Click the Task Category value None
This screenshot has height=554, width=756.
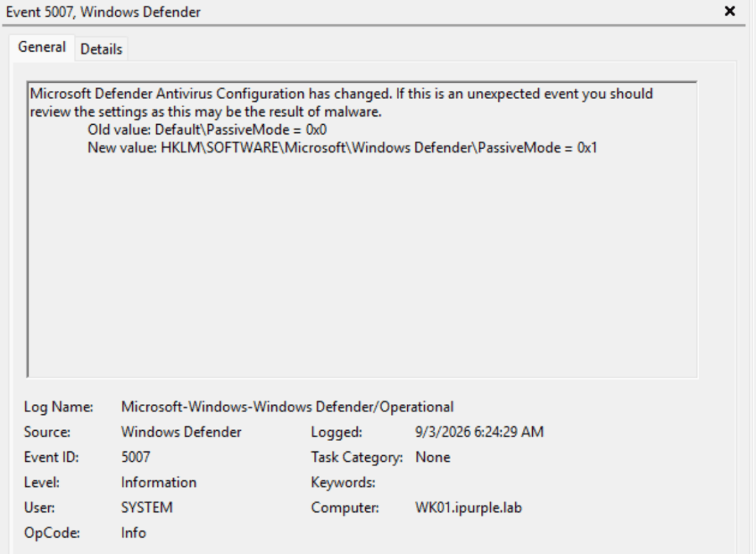tap(432, 456)
